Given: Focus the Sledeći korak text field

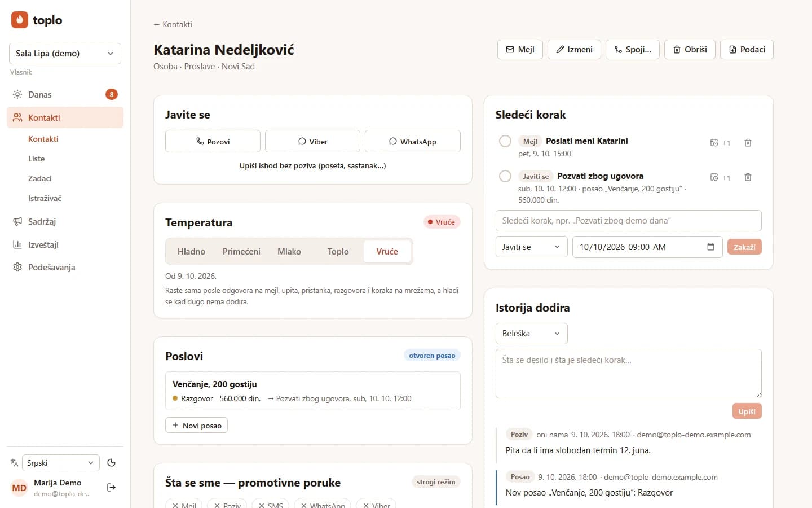Looking at the screenshot, I should 629,221.
